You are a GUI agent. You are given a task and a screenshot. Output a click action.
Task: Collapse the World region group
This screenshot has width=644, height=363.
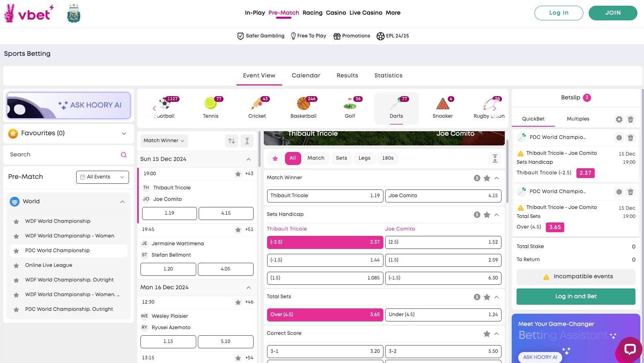122,202
